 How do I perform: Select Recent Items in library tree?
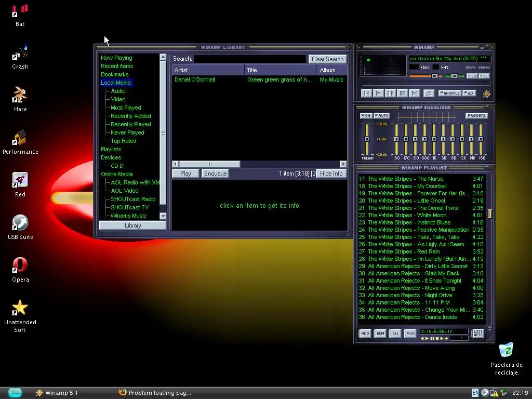click(x=117, y=66)
